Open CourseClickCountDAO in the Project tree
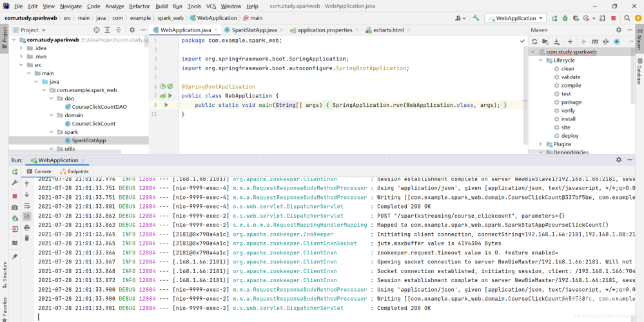The height and width of the screenshot is (322, 644). [99, 107]
